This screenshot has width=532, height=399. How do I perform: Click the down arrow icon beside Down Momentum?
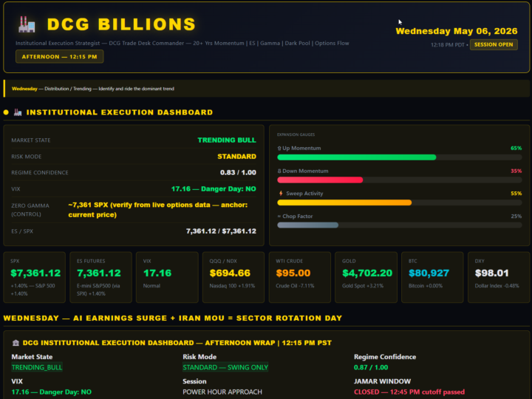(x=279, y=171)
